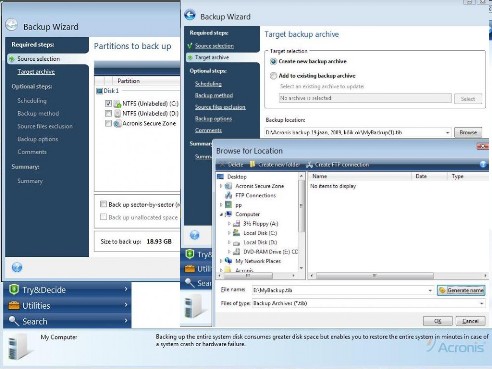
Task: Click OK in Browse for Location dialog
Action: (x=438, y=321)
